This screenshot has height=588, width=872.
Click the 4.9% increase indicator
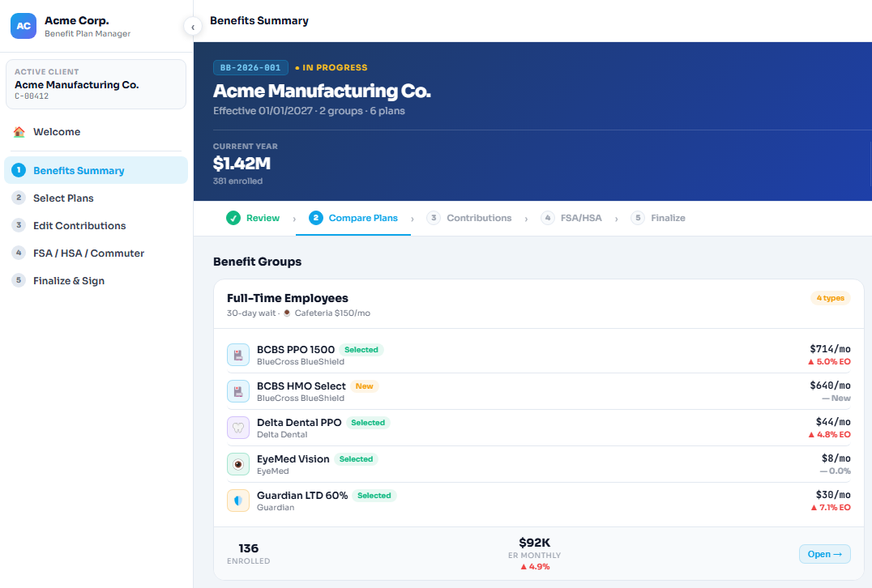click(x=535, y=567)
